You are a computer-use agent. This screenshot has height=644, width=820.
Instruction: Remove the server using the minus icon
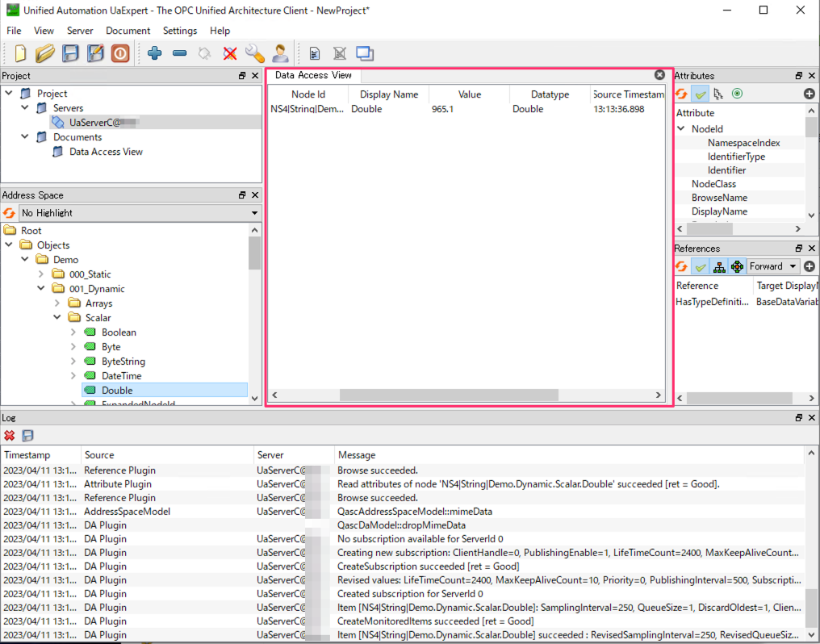click(x=179, y=53)
